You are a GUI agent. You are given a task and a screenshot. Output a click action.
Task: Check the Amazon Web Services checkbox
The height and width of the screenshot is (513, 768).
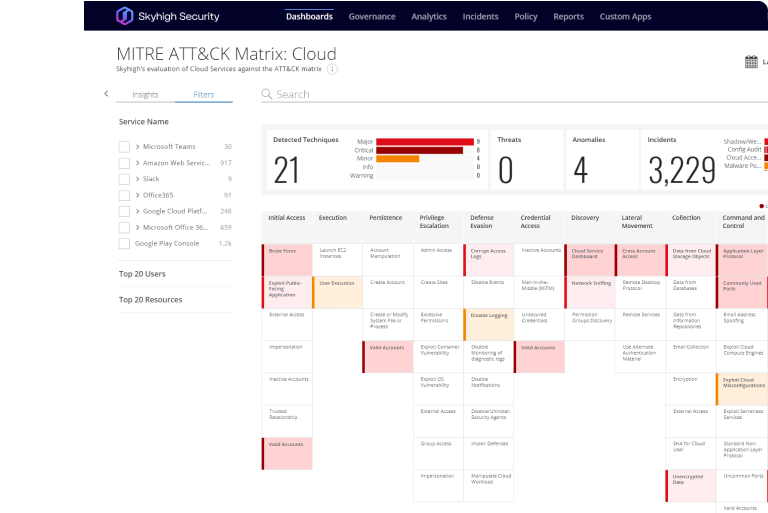[124, 163]
